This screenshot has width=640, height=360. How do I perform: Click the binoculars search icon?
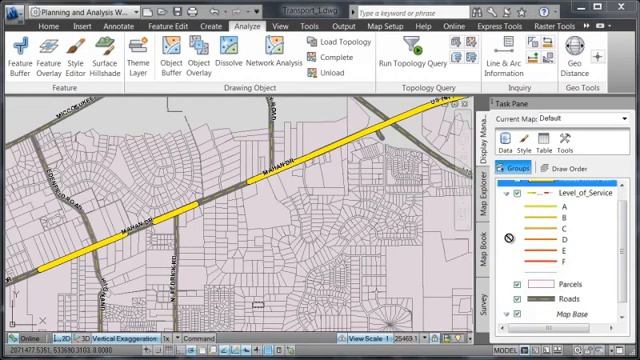pos(476,12)
